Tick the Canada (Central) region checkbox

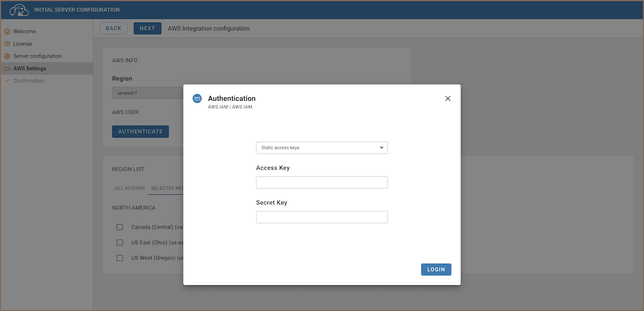[x=120, y=227]
